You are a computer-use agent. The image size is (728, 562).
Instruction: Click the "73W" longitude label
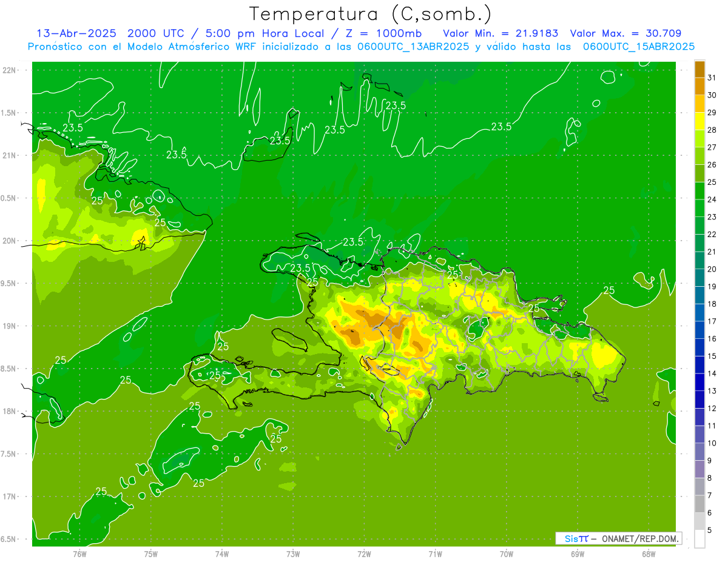pyautogui.click(x=293, y=554)
